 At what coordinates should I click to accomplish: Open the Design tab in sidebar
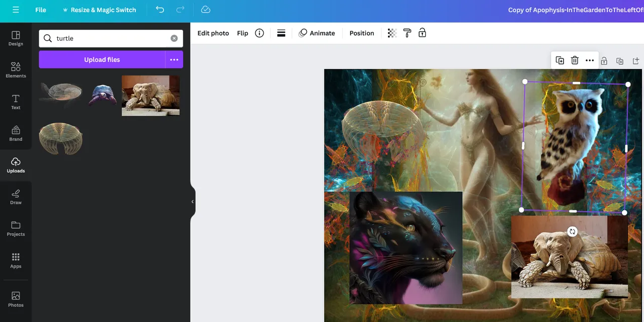click(16, 38)
